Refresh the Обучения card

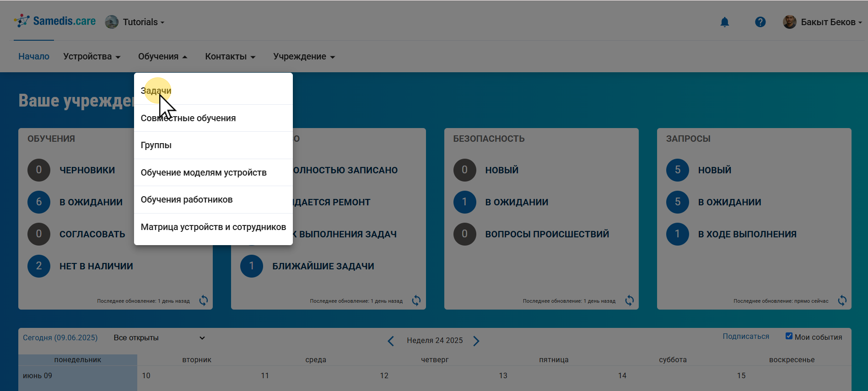[x=204, y=300]
